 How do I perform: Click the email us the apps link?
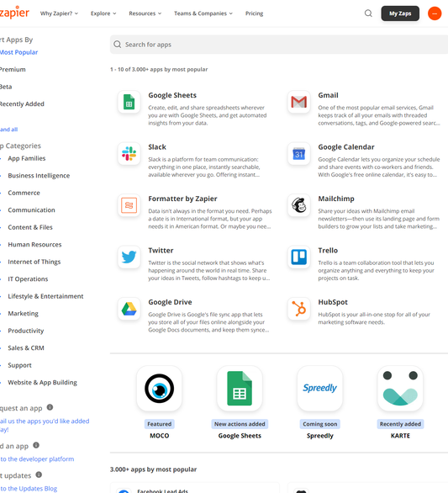tap(45, 425)
